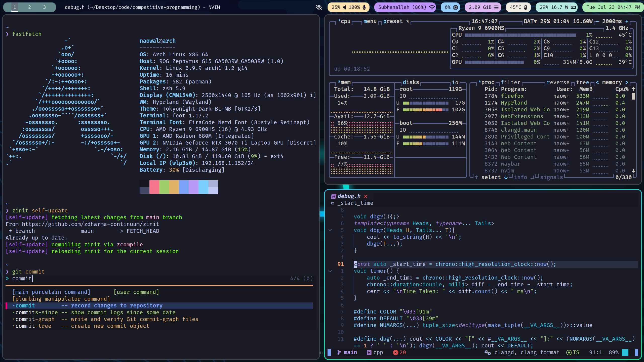Switch to workspace 3 in the bar

click(x=45, y=7)
